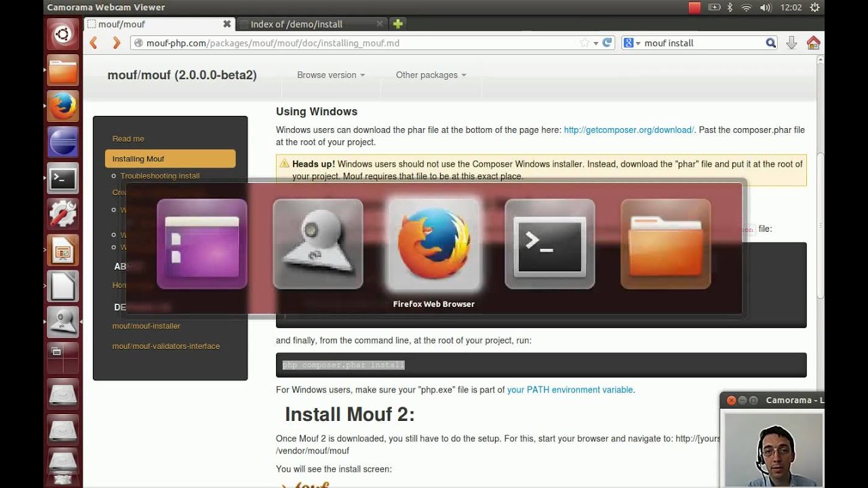Screen dimensions: 868x488
Task: Open your PATH environment variable link
Action: [570, 390]
